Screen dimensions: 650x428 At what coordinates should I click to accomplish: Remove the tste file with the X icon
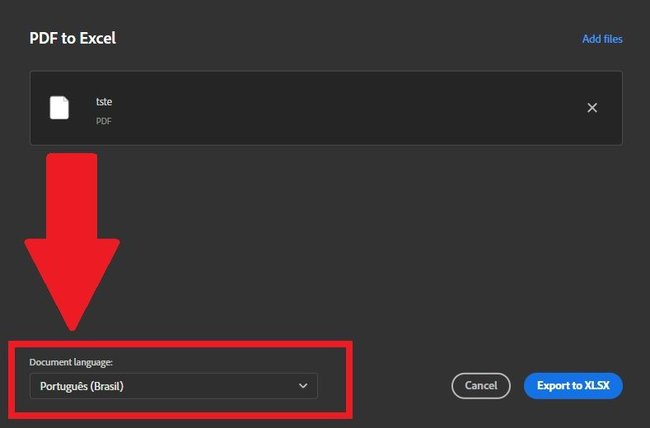click(592, 108)
